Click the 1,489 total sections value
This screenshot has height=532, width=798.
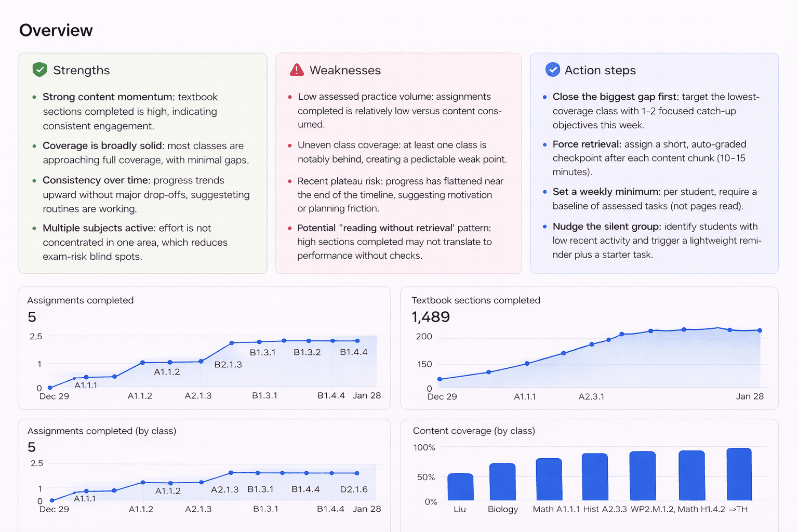[x=430, y=317]
